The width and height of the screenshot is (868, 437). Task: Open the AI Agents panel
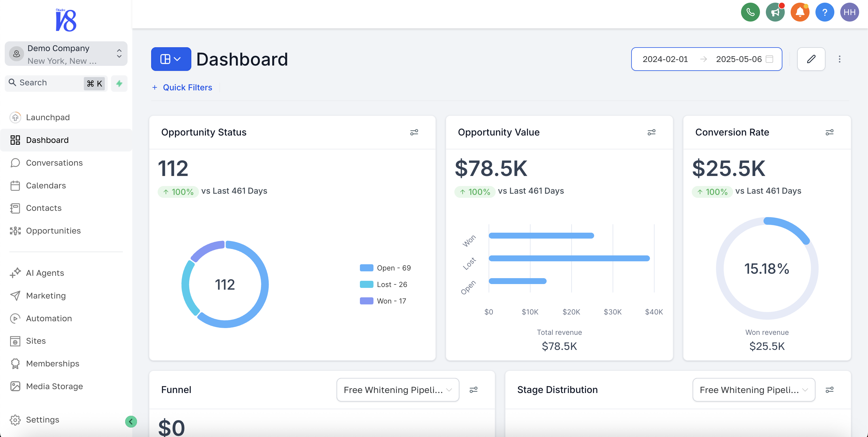[x=45, y=273]
